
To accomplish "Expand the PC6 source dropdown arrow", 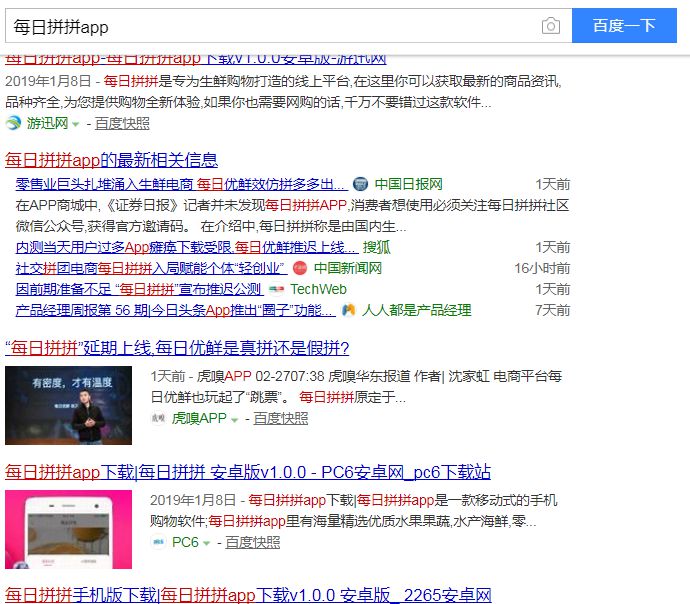I will click(206, 543).
